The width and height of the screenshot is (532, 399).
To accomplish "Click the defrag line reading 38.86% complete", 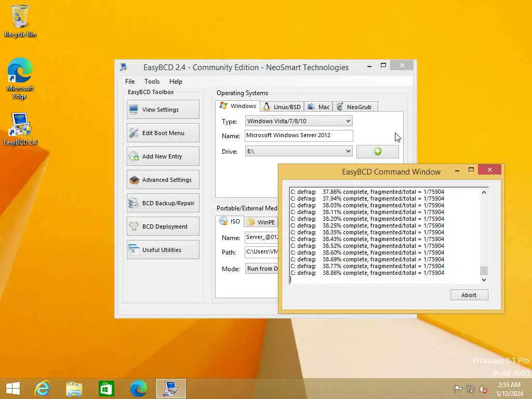I will [x=367, y=273].
